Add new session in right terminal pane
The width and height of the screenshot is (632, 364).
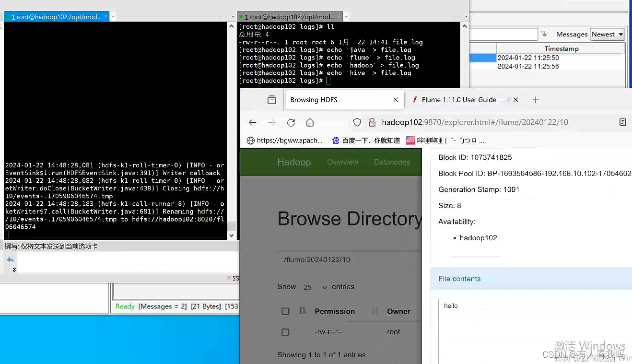pyautogui.click(x=346, y=16)
